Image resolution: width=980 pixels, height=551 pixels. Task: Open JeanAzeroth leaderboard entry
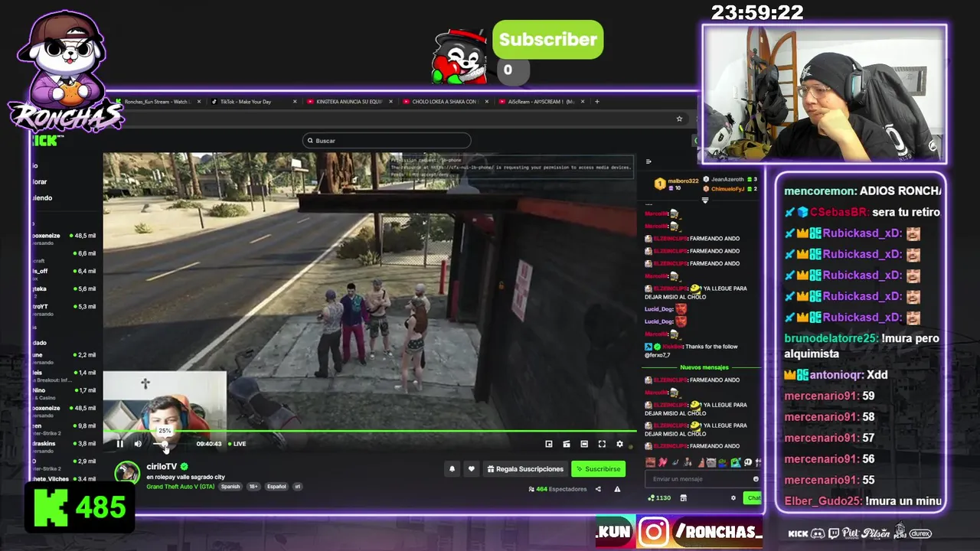pos(730,179)
